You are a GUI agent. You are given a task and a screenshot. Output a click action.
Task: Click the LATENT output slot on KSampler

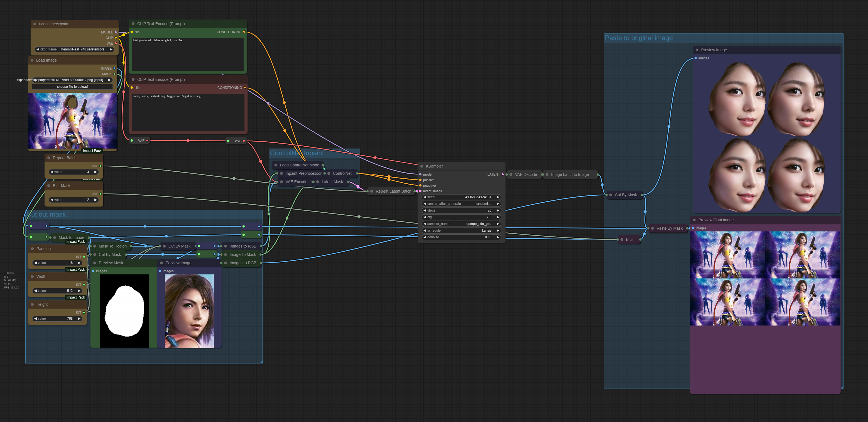click(502, 174)
